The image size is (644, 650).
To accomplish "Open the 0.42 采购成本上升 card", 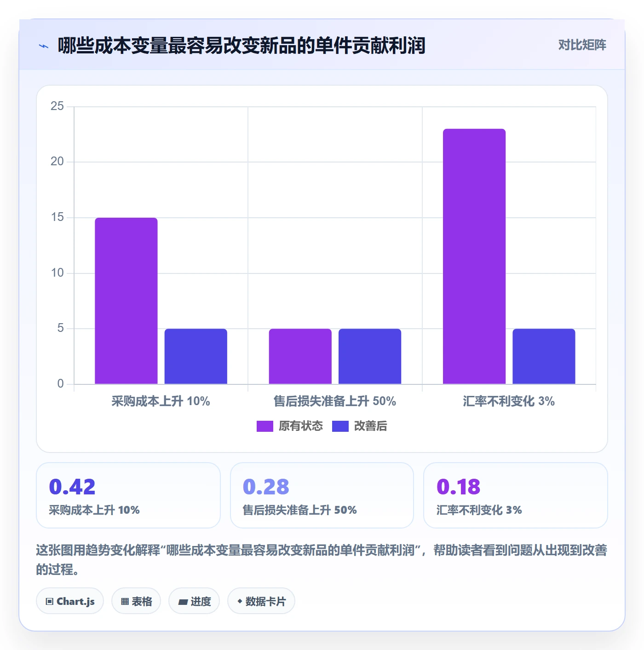I will pyautogui.click(x=128, y=495).
